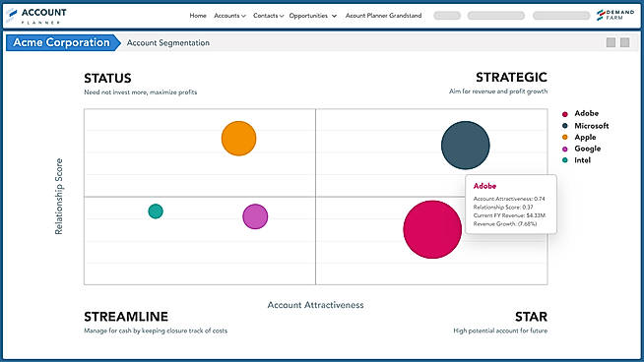Expand the Contacts dropdown chevron

tap(282, 16)
